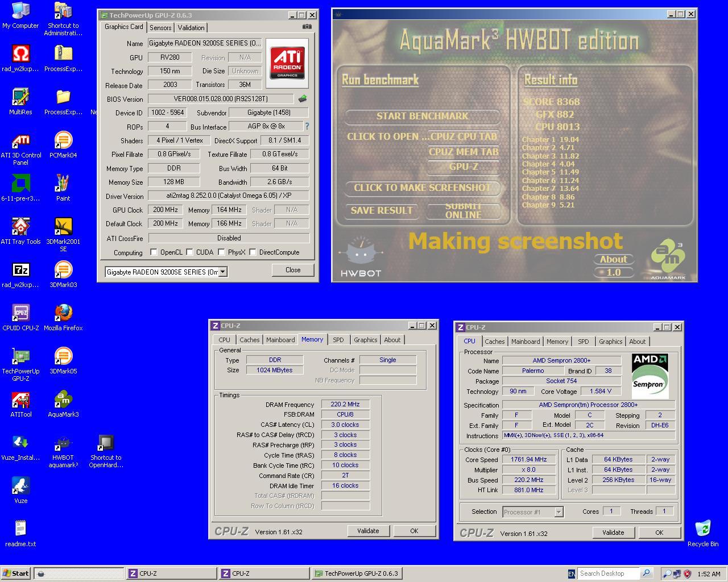This screenshot has width=728, height=582.
Task: Click the Close button in GPU-Z
Action: pyautogui.click(x=293, y=270)
